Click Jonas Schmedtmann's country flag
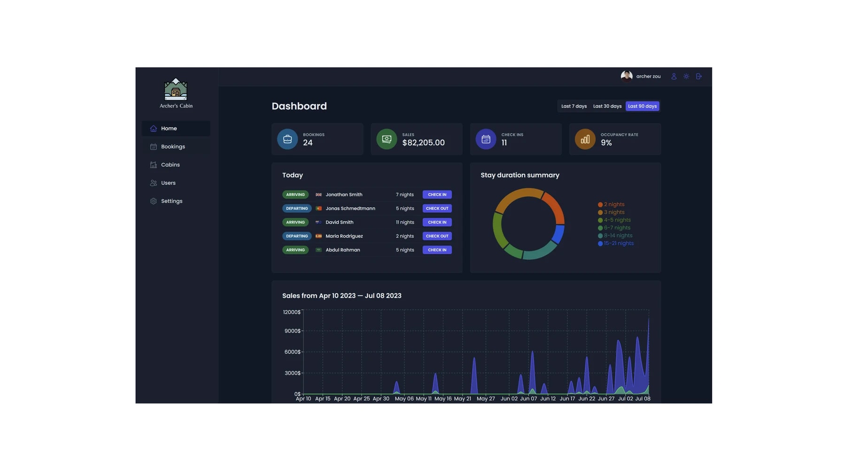This screenshot has height=475, width=868. click(x=318, y=208)
